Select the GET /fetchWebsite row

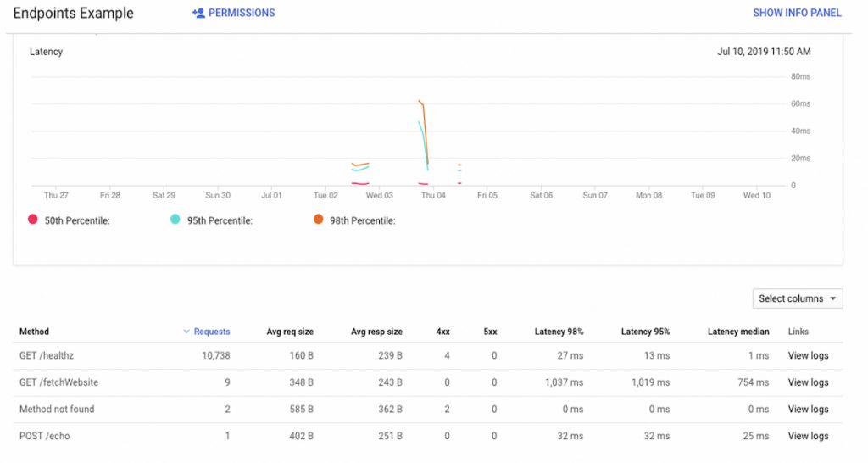[428, 382]
